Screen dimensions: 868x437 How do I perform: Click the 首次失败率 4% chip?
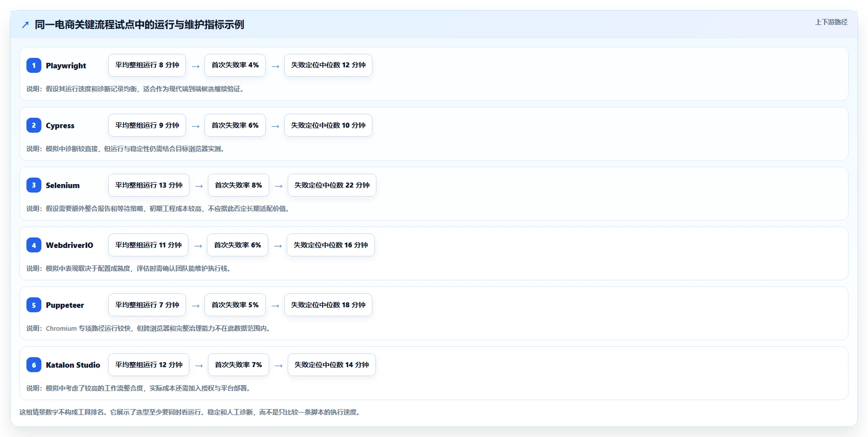click(x=235, y=65)
